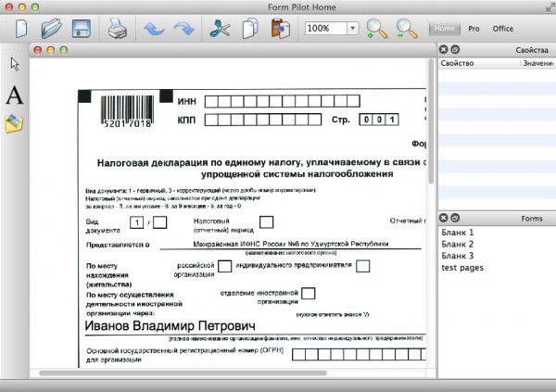Open a file with the folder icon
The image size is (556, 392).
50,29
